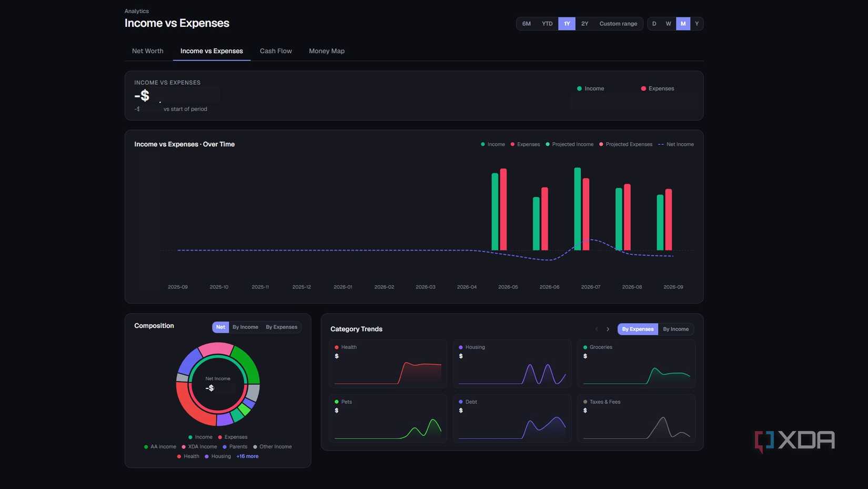This screenshot has width=868, height=489.
Task: Click the Analytics breadcrumb label
Action: click(x=137, y=11)
